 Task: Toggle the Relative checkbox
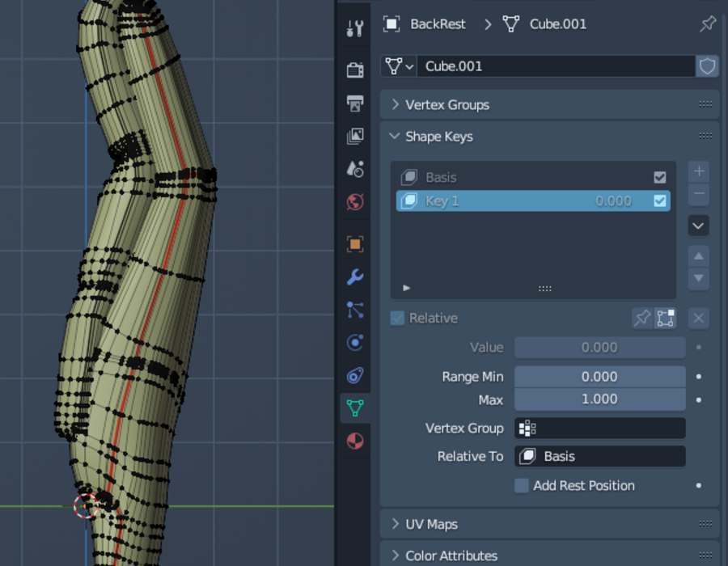397,319
